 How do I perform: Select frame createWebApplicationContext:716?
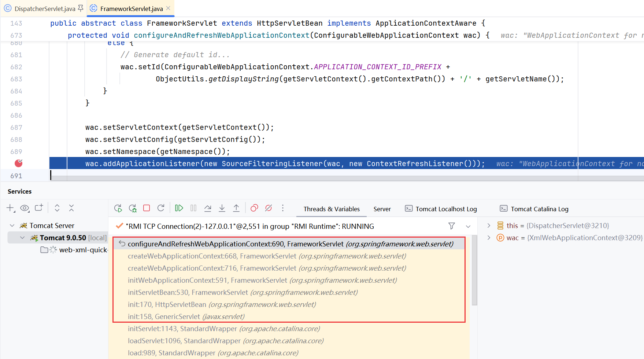click(x=289, y=268)
